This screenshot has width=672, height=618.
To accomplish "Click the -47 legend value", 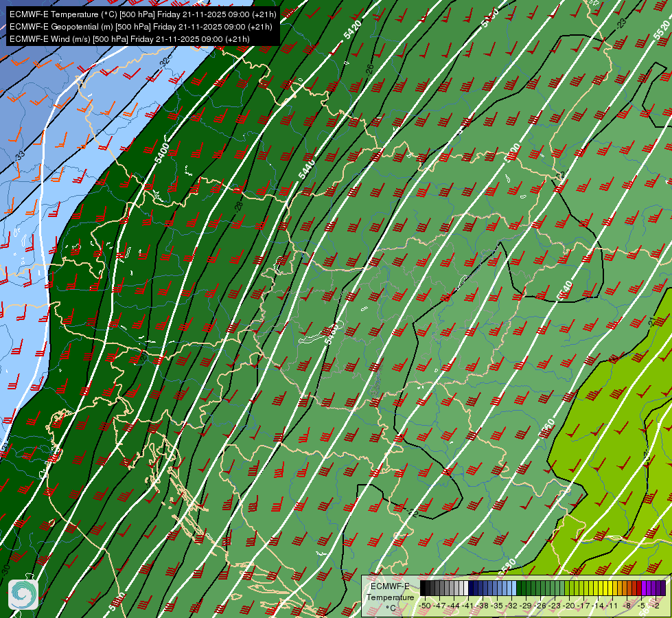I will pyautogui.click(x=439, y=606).
